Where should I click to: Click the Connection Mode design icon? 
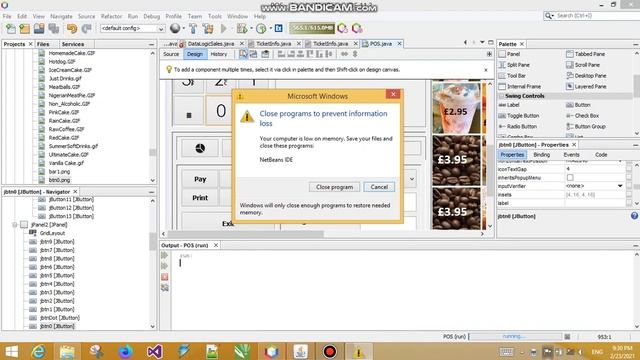(253, 54)
